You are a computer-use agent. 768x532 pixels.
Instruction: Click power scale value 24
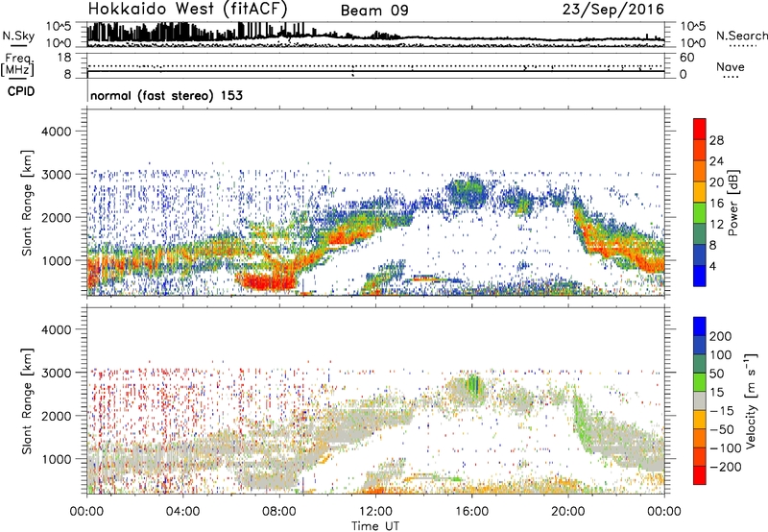pyautogui.click(x=716, y=161)
